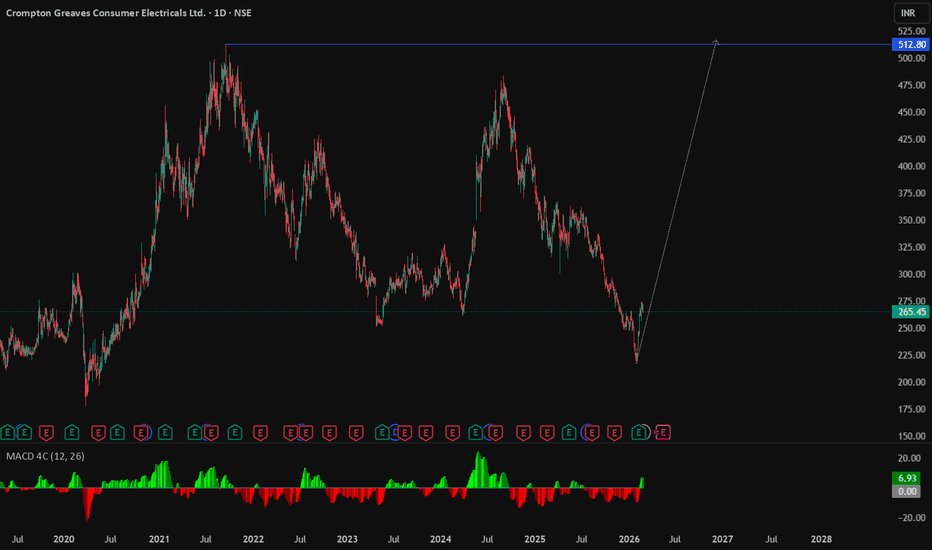Image resolution: width=932 pixels, height=550 pixels.
Task: Click the 175.00 price scale label
Action: point(912,409)
